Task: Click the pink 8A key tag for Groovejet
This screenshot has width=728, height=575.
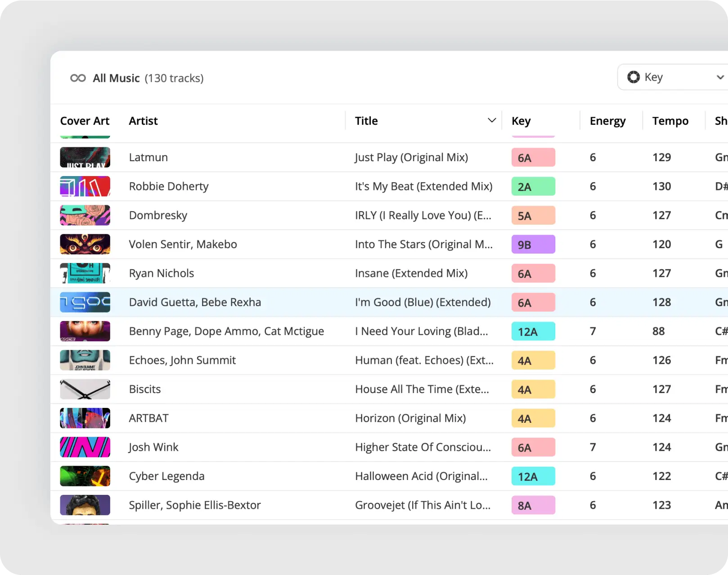Action: 533,505
